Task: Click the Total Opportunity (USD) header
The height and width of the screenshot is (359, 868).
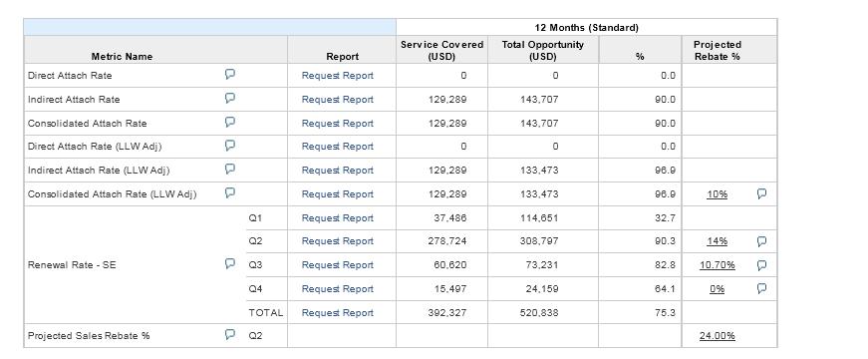Action: click(x=542, y=50)
